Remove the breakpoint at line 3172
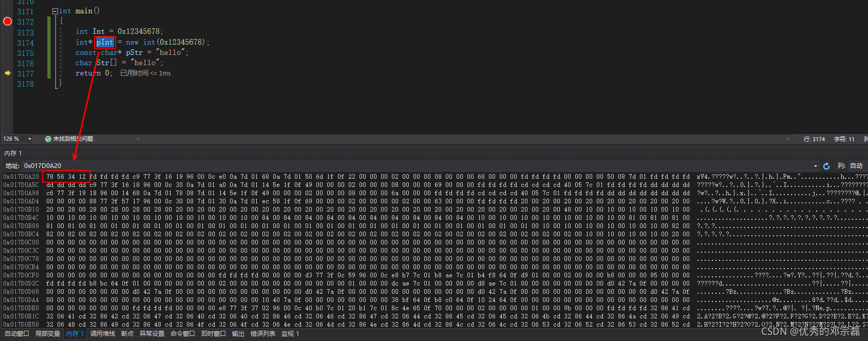The width and height of the screenshot is (868, 341). point(8,21)
